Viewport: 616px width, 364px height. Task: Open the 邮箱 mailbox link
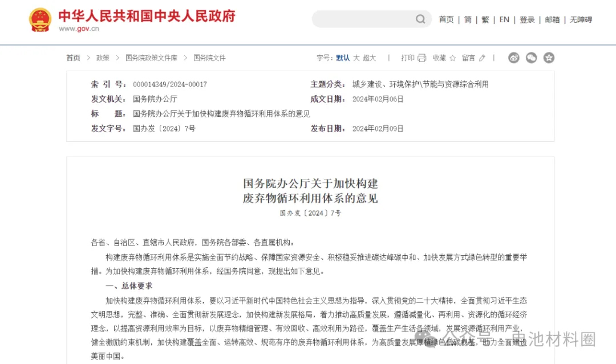coord(552,19)
